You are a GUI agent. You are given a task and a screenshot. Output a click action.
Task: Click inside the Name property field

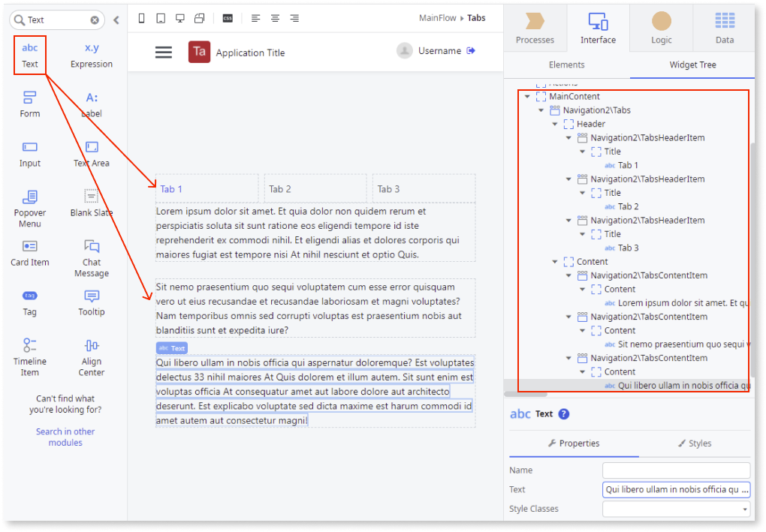[675, 470]
